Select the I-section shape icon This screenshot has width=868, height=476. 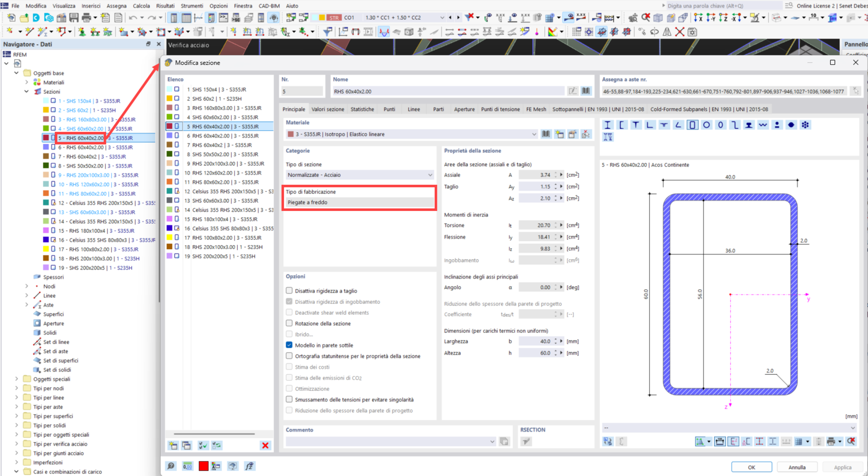click(x=607, y=125)
